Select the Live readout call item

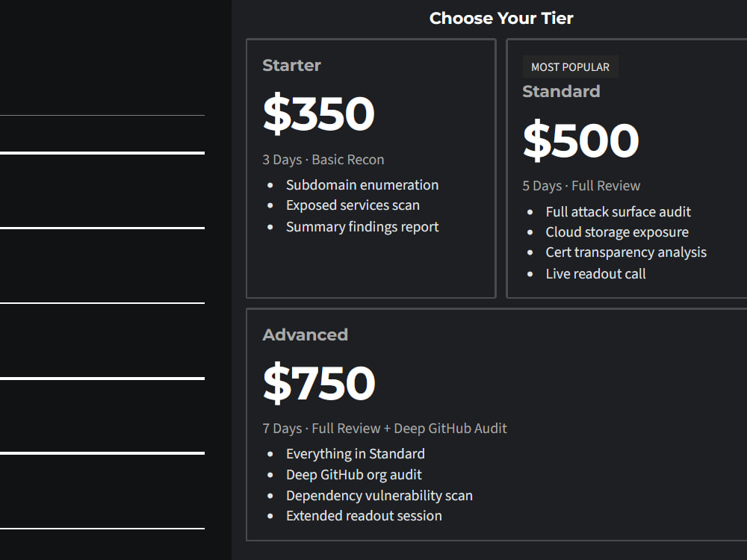pos(595,274)
